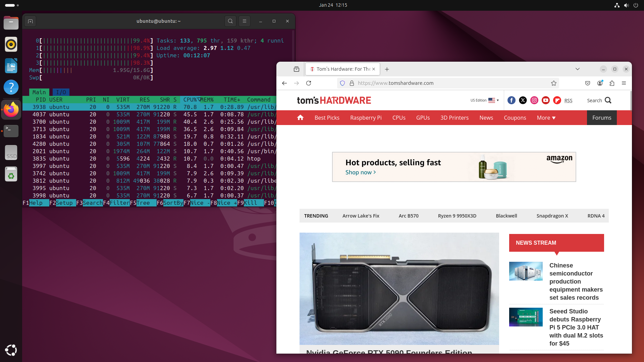Launch Rhythmbox from the dock
Screen dimensions: 644x362
(x=11, y=44)
